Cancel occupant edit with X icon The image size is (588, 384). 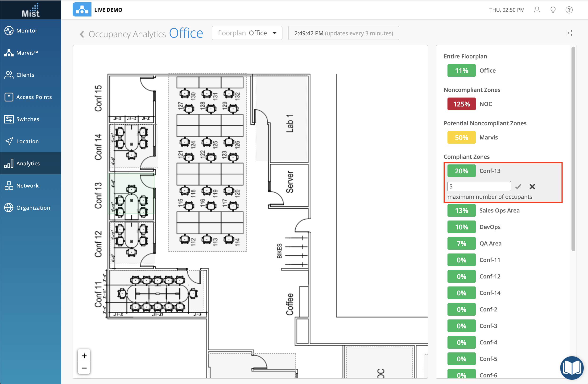coord(532,186)
